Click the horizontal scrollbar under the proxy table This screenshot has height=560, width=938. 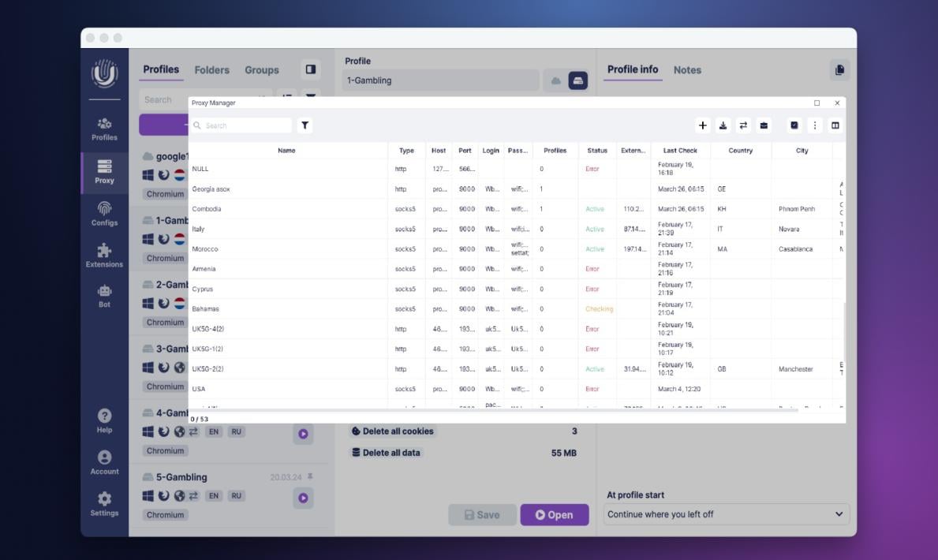click(493, 410)
